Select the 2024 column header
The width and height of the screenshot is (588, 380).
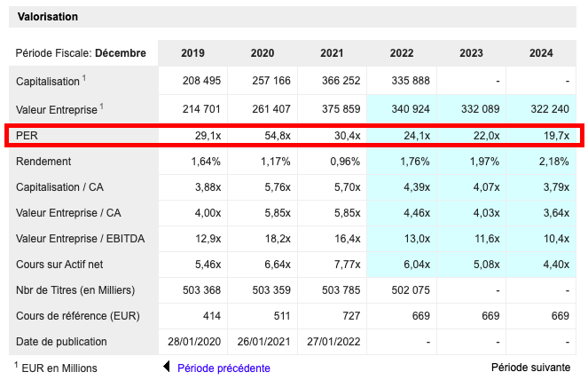click(x=541, y=53)
